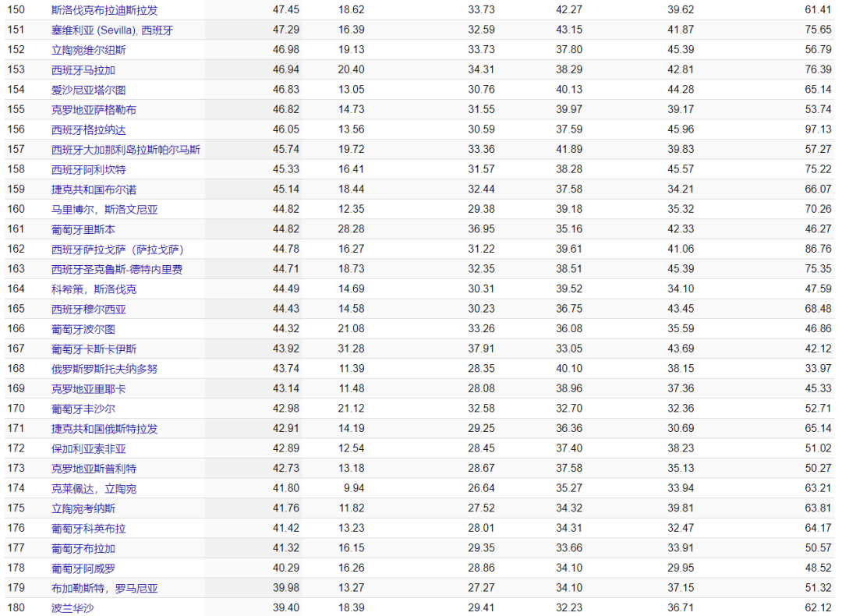Open the 捷克共和国俄斯特拉发 link
The height and width of the screenshot is (616, 842).
[x=104, y=429]
